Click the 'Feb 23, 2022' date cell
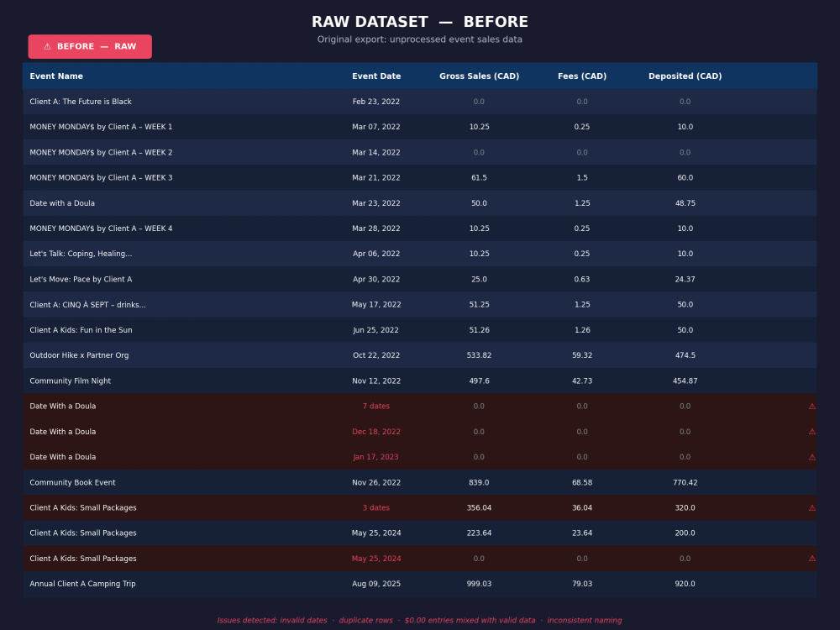 click(376, 102)
